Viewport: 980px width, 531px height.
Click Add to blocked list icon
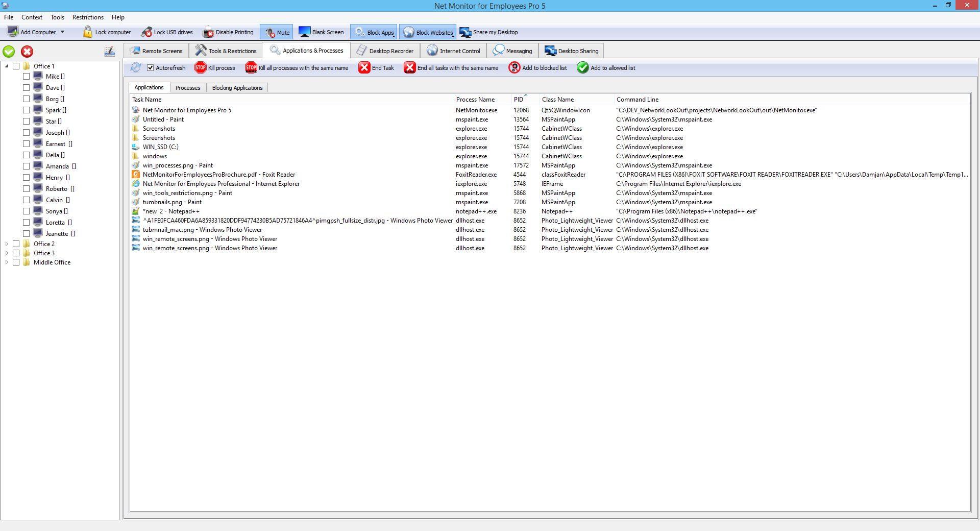514,67
